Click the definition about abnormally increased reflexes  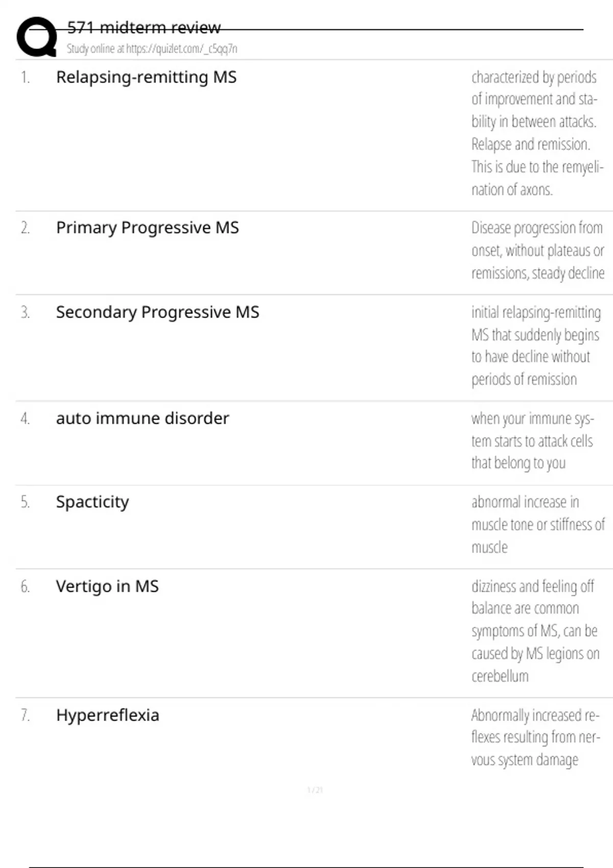pos(535,737)
